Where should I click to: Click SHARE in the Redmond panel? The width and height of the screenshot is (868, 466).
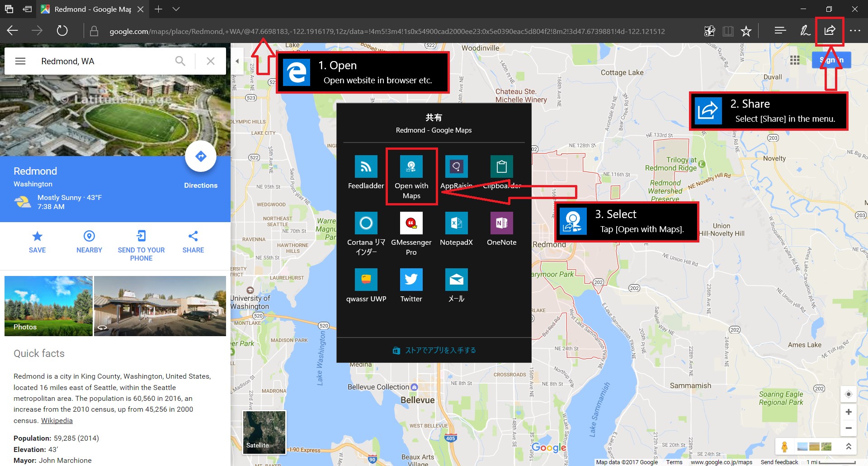tap(193, 242)
